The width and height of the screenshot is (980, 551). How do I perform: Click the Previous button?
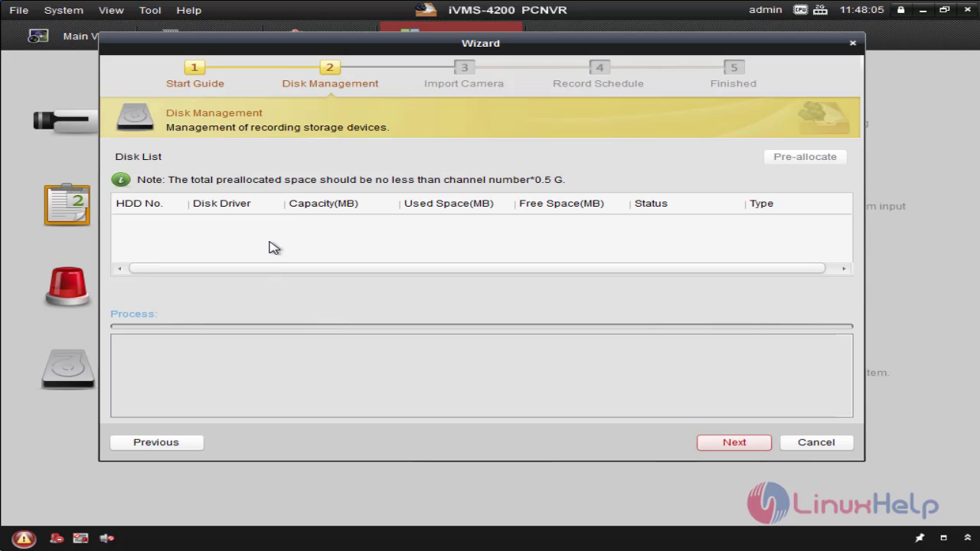156,442
